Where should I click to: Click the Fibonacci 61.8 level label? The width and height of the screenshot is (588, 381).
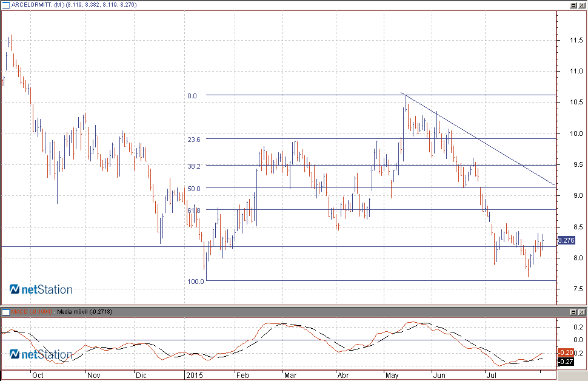(194, 210)
